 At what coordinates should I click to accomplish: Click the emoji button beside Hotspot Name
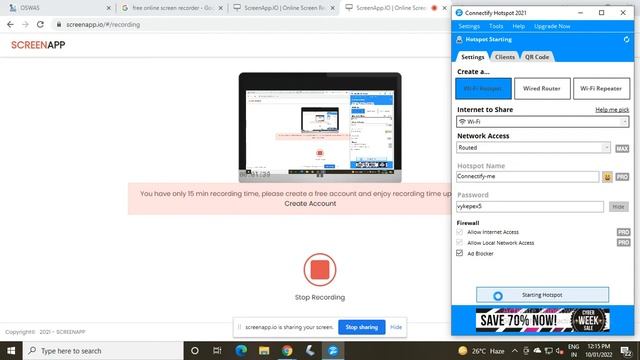pos(607,177)
